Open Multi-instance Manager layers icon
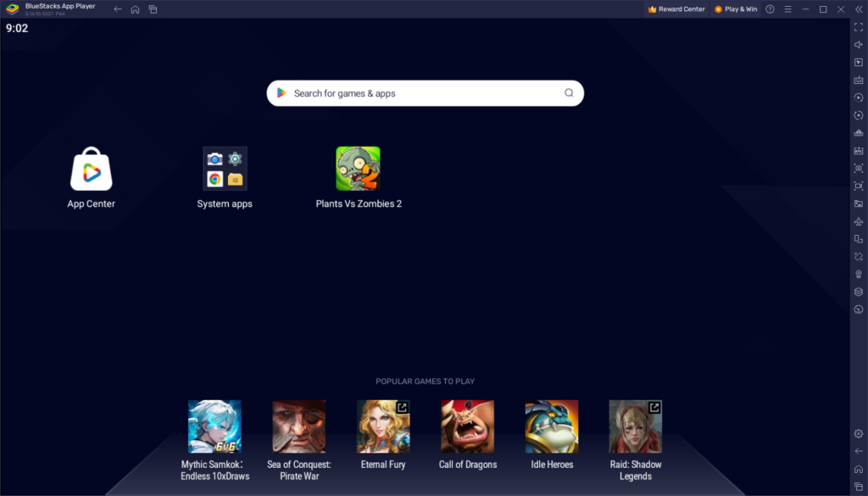Viewport: 868px width, 496px height. click(859, 292)
